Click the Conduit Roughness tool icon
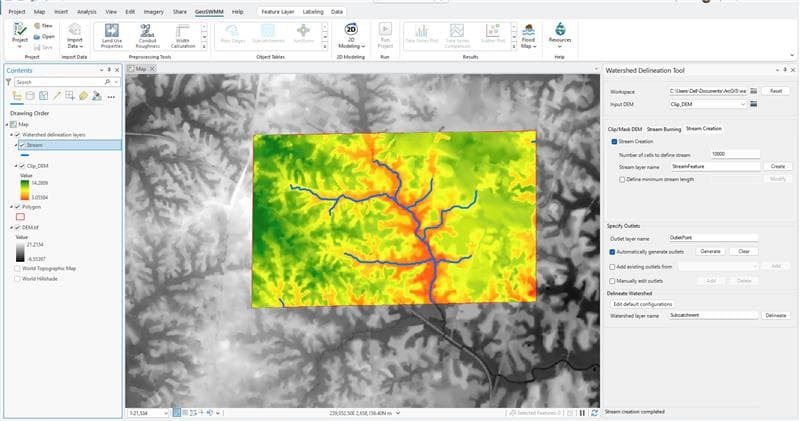 pos(147,36)
